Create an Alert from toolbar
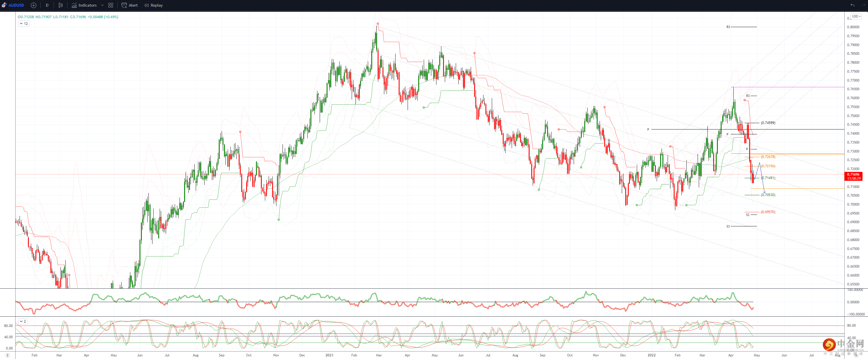Image resolution: width=868 pixels, height=359 pixels. [130, 5]
